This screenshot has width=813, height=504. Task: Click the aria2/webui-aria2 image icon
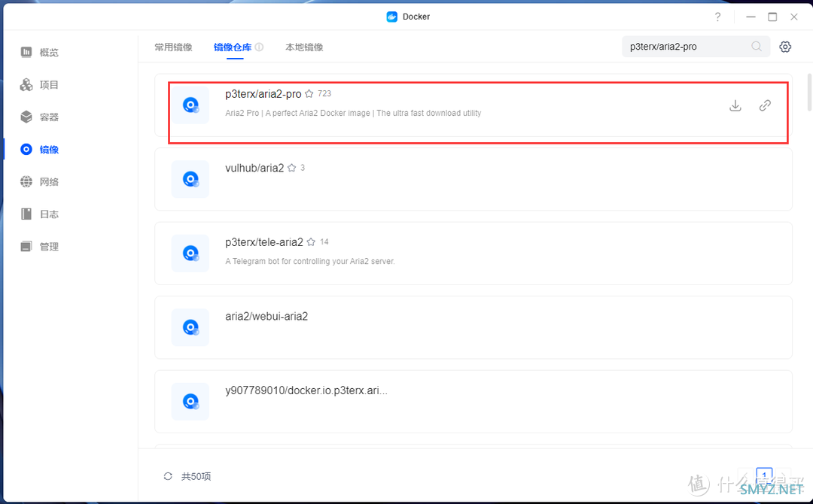(x=190, y=327)
